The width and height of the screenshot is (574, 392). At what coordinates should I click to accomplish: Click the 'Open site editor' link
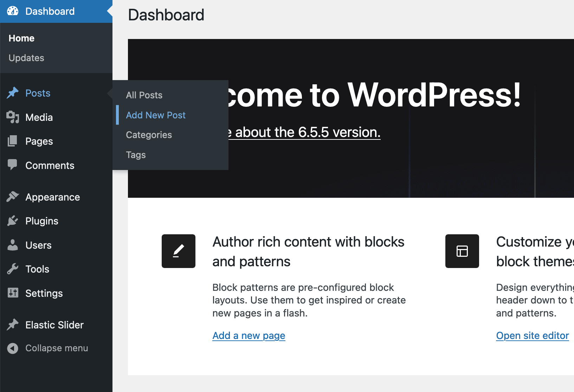(x=533, y=335)
